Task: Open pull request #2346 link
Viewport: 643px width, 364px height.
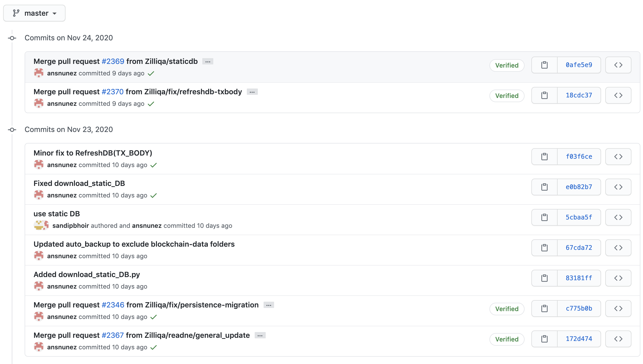Action: 113,305
